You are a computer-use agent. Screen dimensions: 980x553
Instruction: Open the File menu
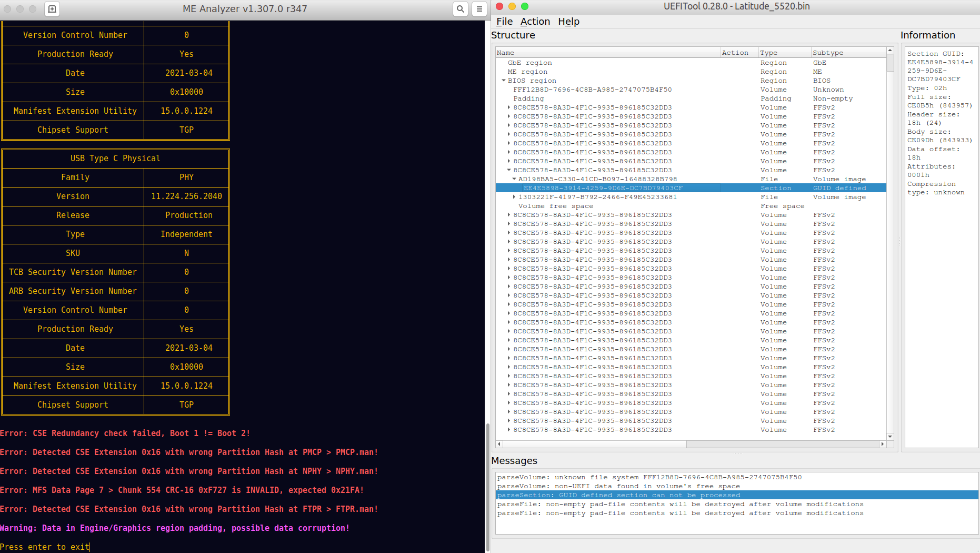pos(504,22)
